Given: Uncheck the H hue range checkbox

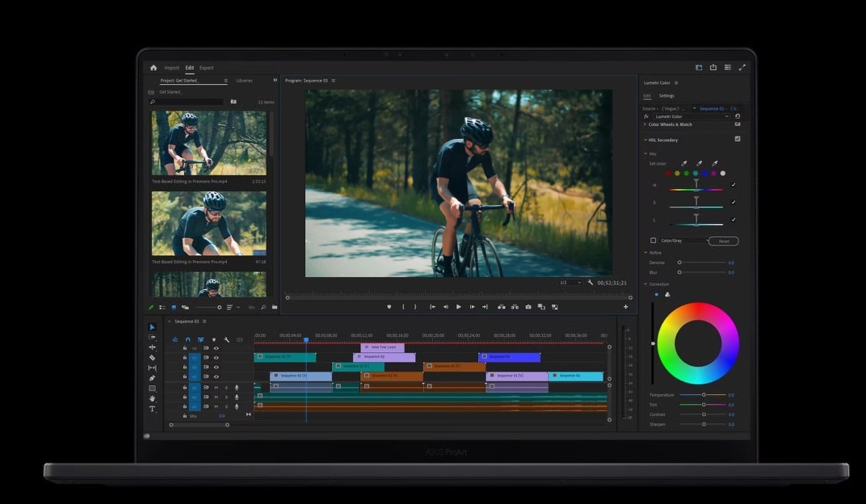Looking at the screenshot, I should click(734, 185).
